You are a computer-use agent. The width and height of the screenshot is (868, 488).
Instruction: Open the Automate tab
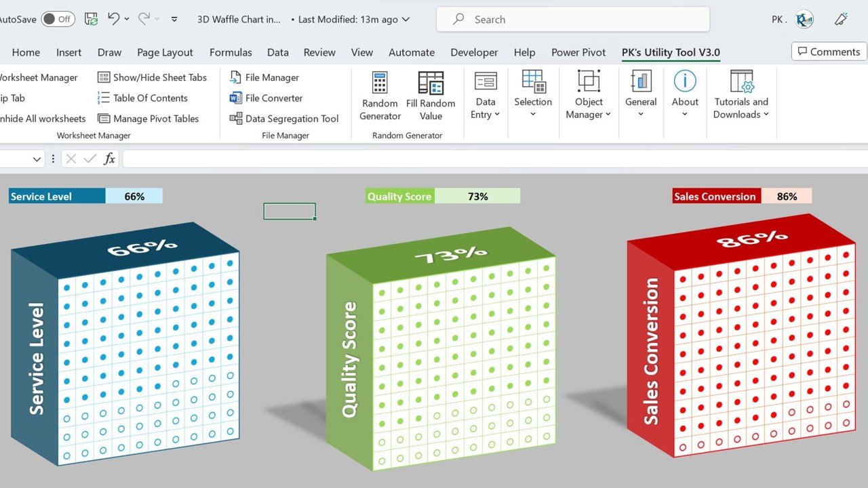coord(412,52)
